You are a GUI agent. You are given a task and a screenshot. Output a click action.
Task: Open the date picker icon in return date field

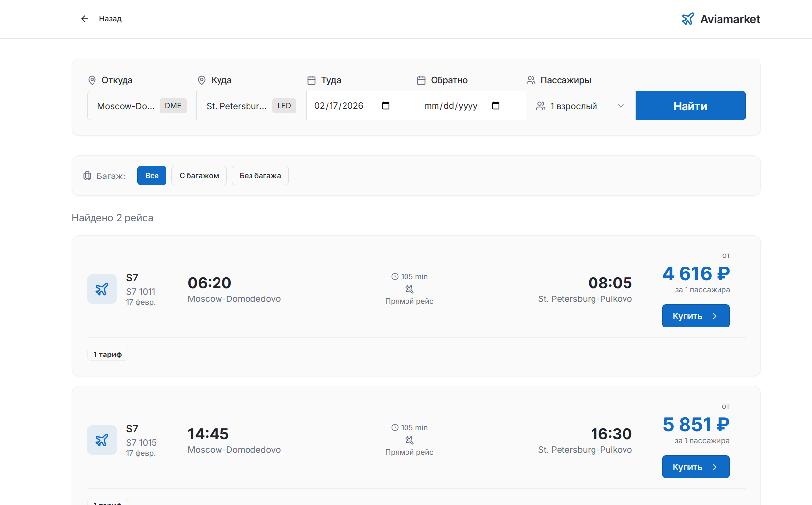tap(496, 106)
